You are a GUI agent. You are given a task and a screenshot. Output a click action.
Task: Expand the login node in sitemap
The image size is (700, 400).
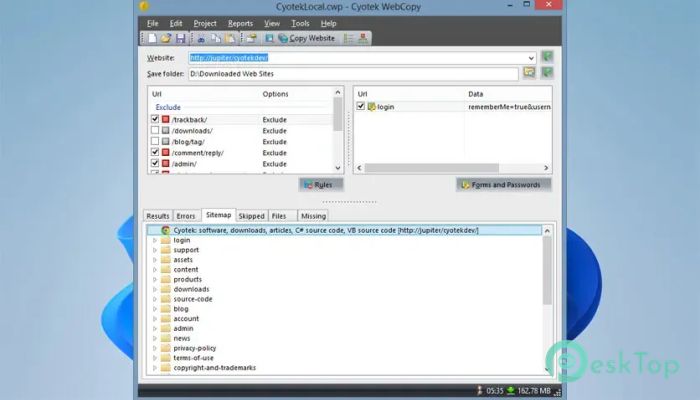[x=155, y=240]
